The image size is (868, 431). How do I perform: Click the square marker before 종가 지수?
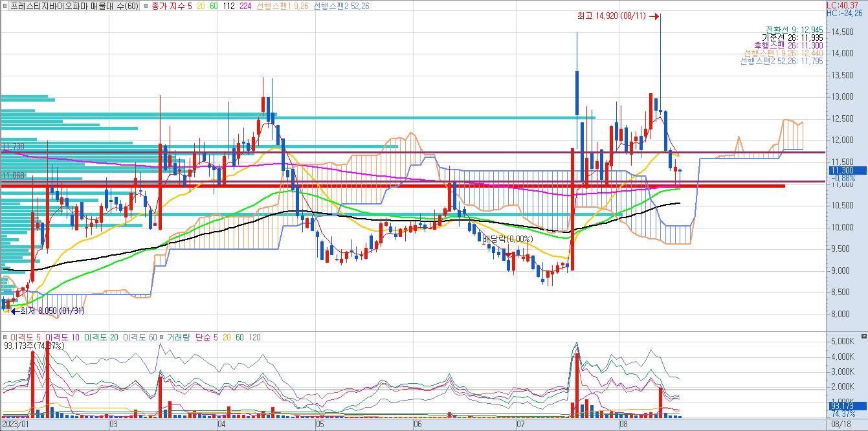click(146, 6)
